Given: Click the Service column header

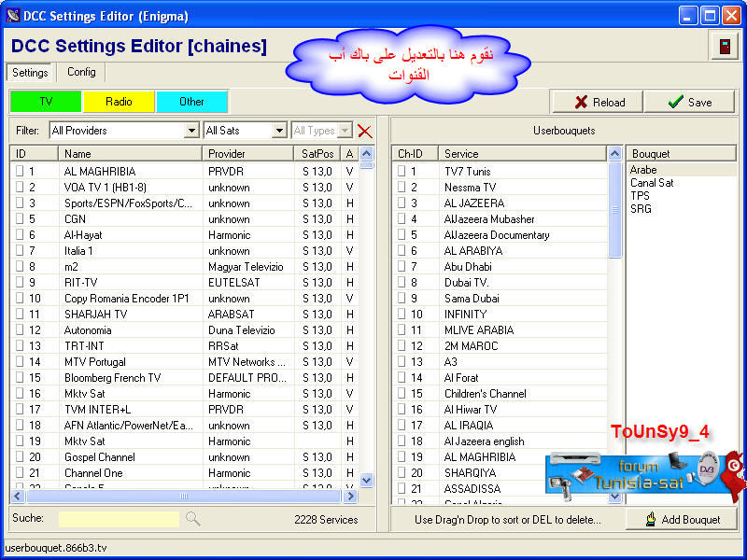Looking at the screenshot, I should (x=523, y=154).
